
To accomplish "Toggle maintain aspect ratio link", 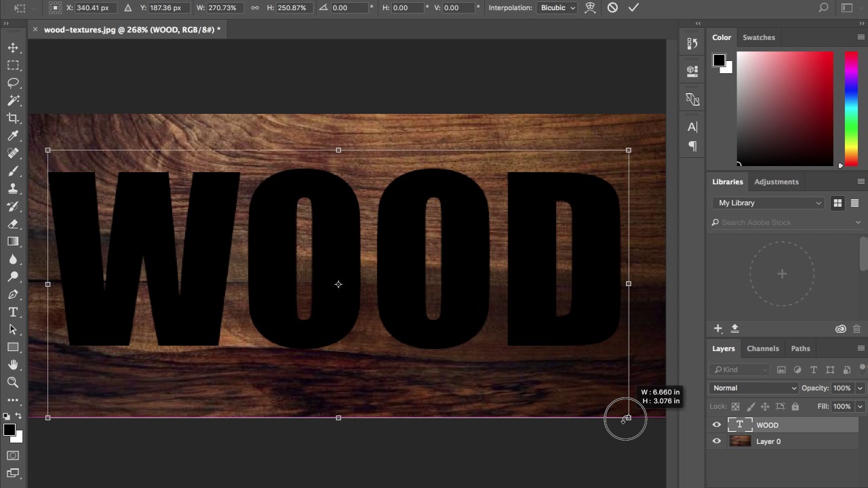I will pyautogui.click(x=254, y=7).
